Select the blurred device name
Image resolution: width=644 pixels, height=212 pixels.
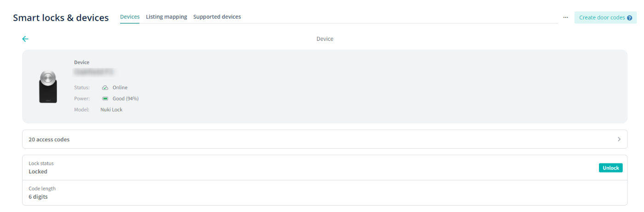[94, 72]
